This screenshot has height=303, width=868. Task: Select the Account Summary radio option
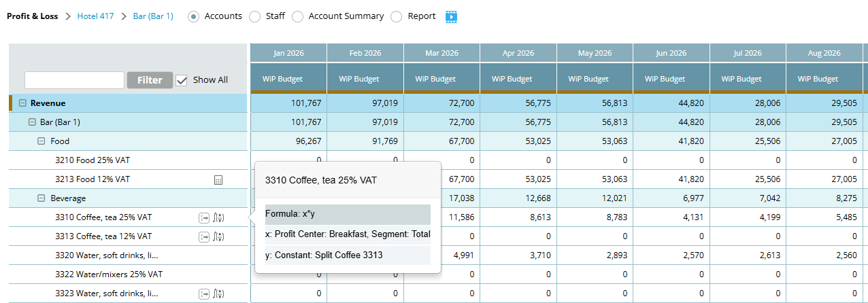pos(297,16)
